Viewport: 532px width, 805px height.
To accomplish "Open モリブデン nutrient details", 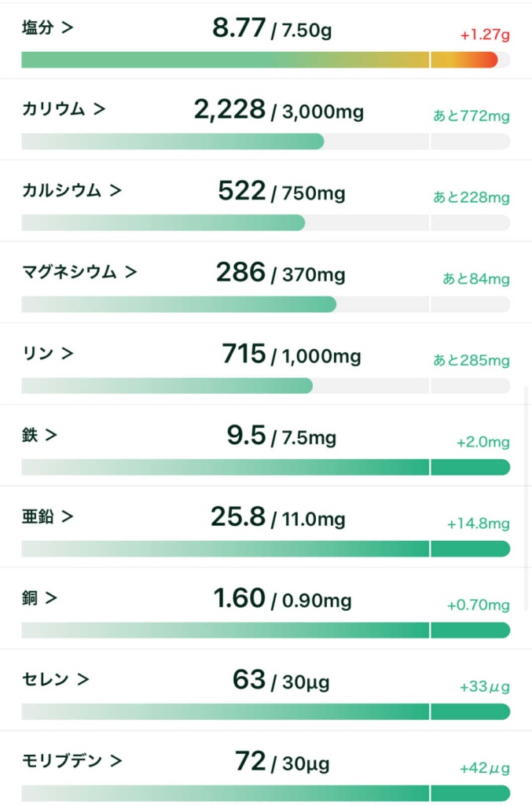I will (72, 761).
